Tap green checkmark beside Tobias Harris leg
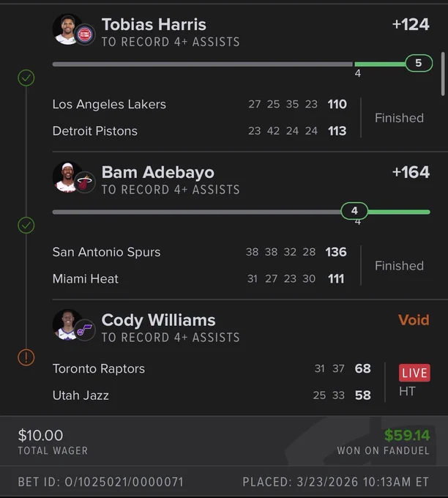Screen dimensions: 448x498 pos(26,78)
